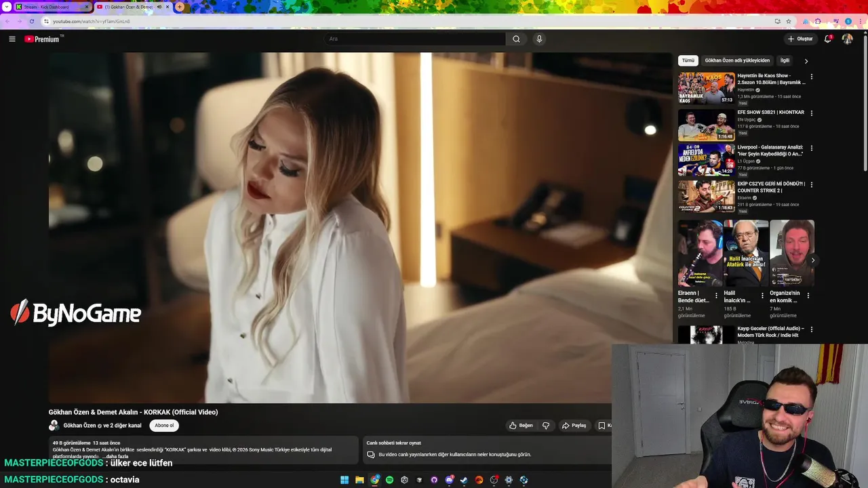
Task: Start voice search with microphone icon
Action: point(539,39)
